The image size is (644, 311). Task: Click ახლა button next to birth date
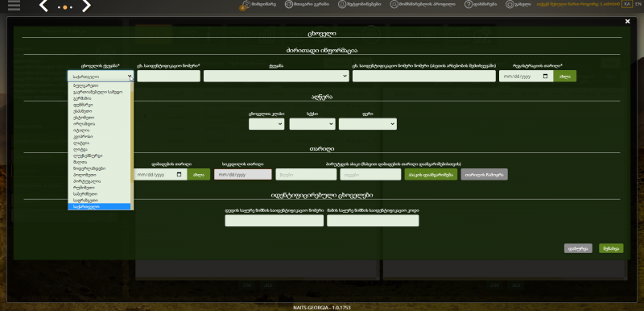199,174
